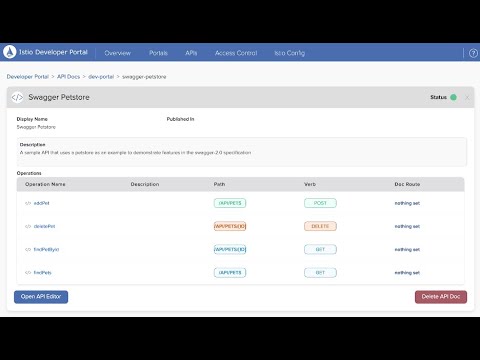Click the Description column header in Operations table
The width and height of the screenshot is (480, 360).
coord(145,184)
